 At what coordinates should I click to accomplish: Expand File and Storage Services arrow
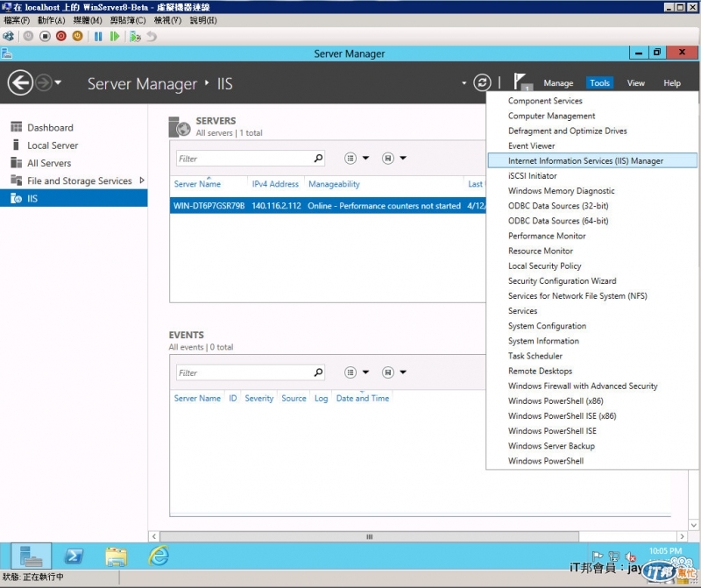(x=142, y=181)
